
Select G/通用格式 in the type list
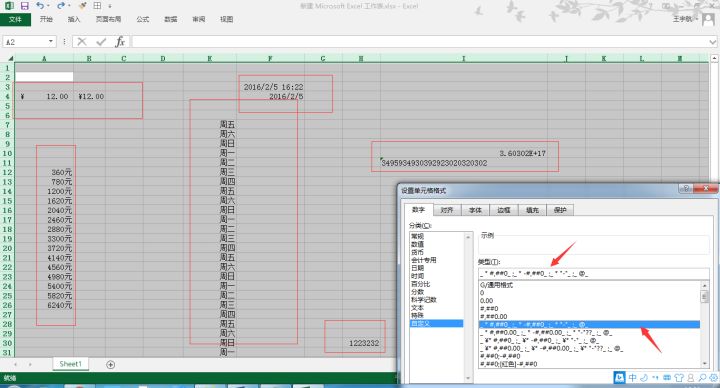point(589,285)
